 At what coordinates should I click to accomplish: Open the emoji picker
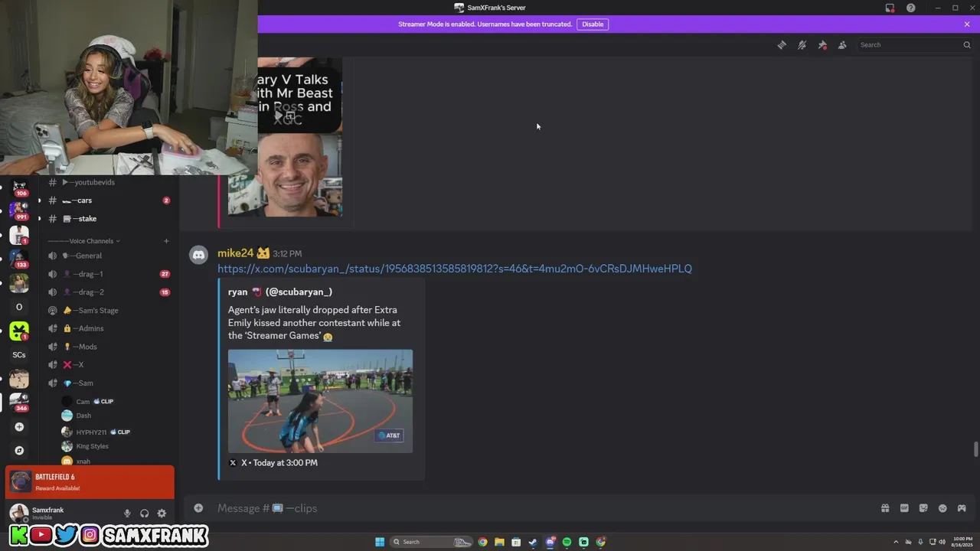pos(942,508)
